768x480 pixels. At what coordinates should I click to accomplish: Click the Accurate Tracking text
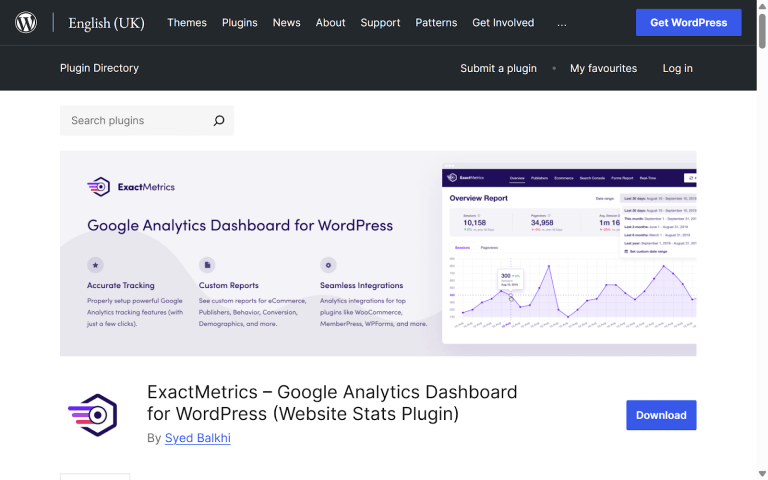[x=120, y=285]
